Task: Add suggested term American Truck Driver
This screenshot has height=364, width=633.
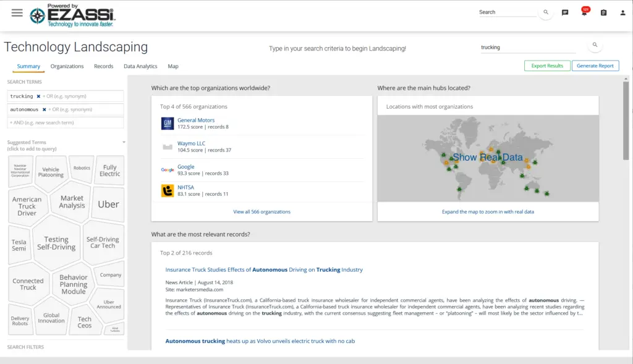Action: click(27, 206)
